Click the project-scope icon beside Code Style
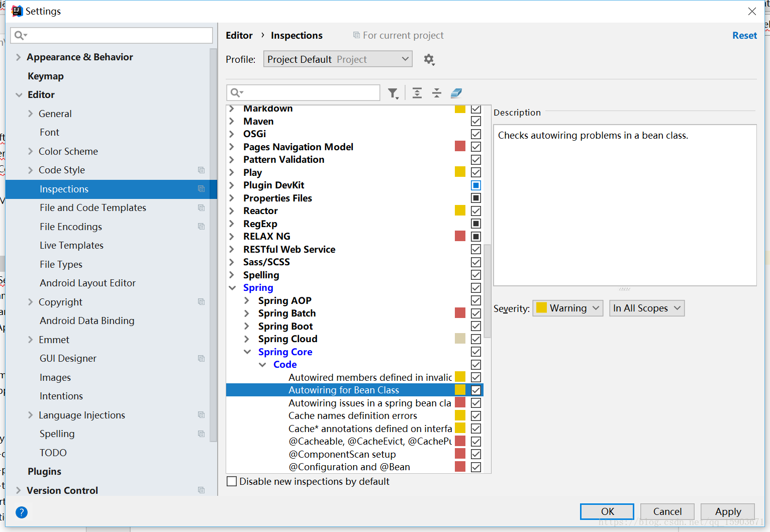 coord(202,170)
